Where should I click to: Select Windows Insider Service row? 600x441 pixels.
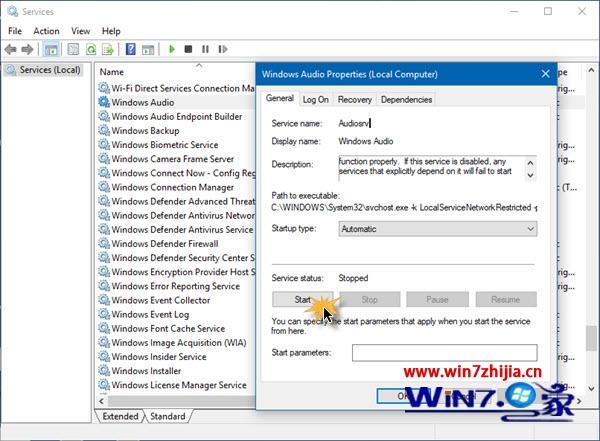(176, 357)
